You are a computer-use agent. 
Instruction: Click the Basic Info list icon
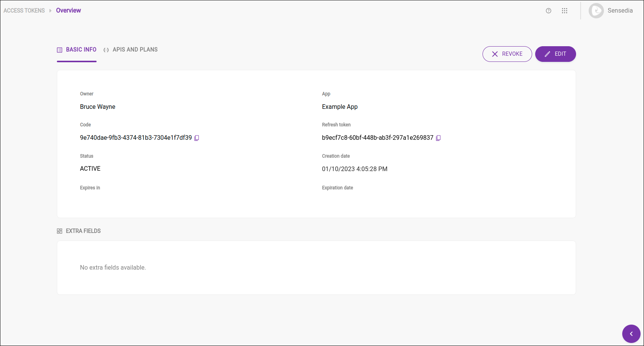[x=60, y=50]
